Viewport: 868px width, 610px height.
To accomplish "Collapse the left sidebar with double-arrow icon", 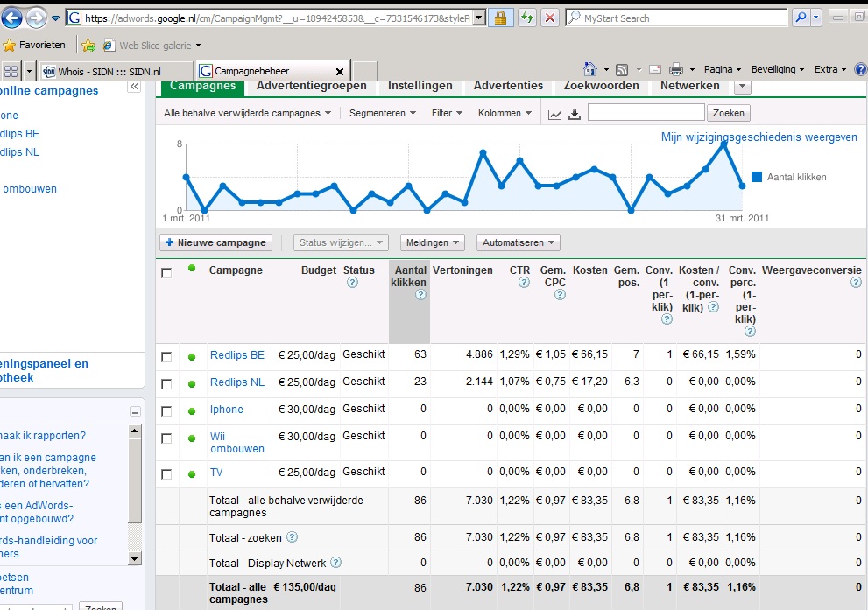I will 134,87.
